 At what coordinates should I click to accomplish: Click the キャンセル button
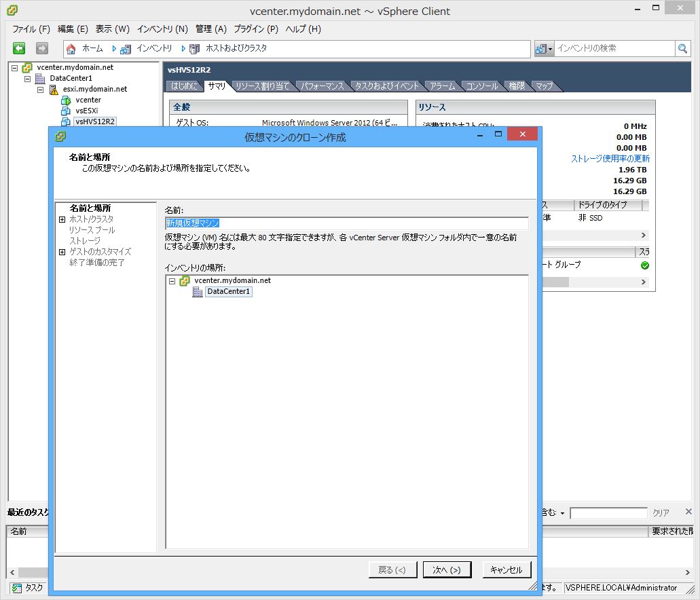(x=506, y=569)
